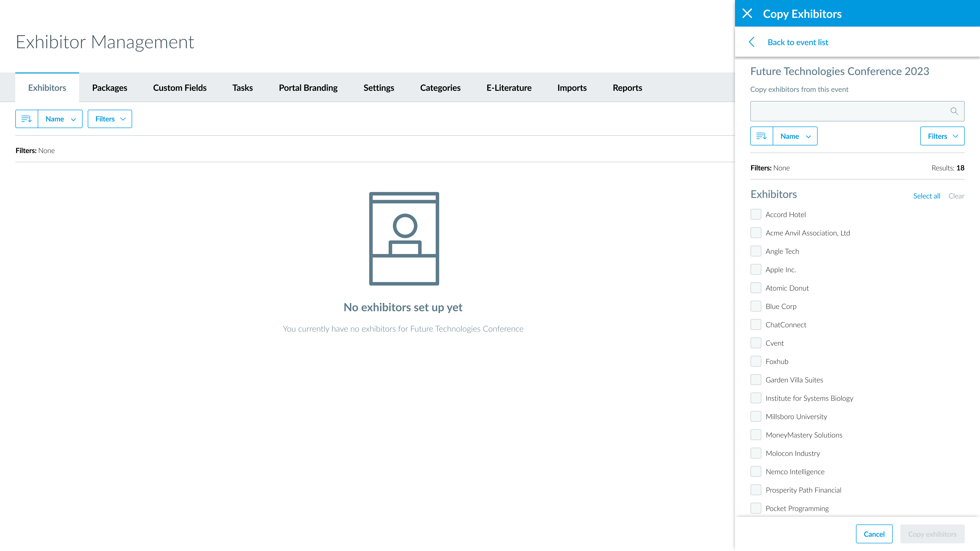Image resolution: width=980 pixels, height=551 pixels.
Task: Close the Copy Exhibitors panel
Action: point(747,13)
